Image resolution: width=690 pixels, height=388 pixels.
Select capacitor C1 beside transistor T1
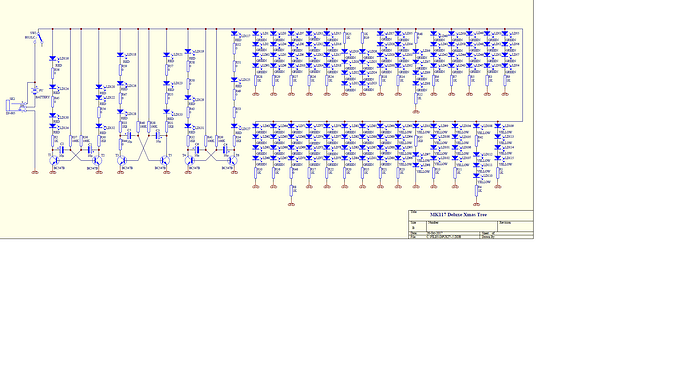tap(61, 149)
